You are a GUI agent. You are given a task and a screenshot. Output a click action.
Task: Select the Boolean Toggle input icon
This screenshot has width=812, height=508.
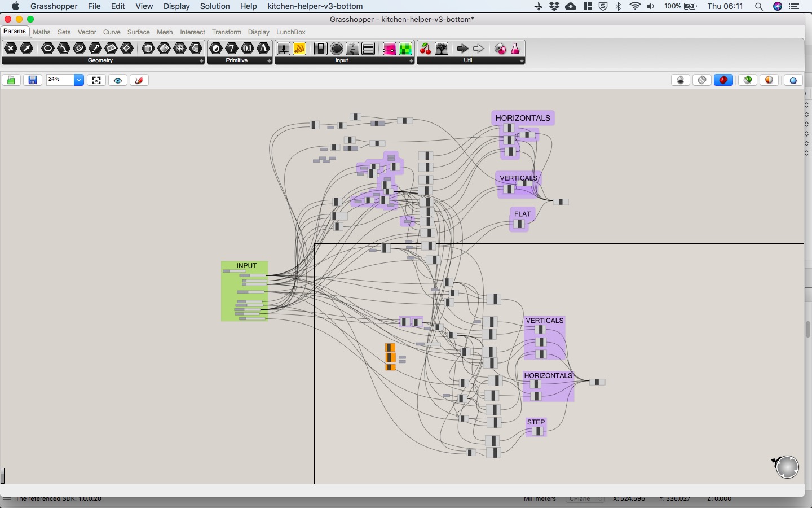(x=321, y=49)
